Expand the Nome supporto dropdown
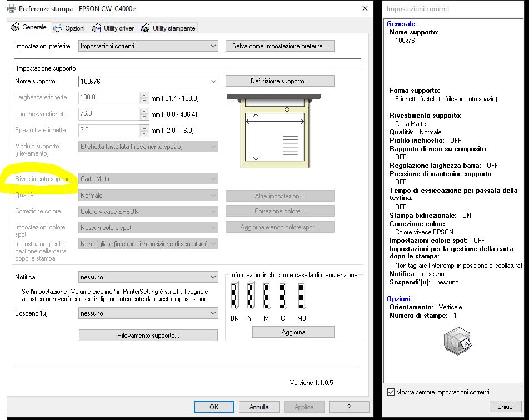Image resolution: width=529 pixels, height=420 pixels. pos(213,82)
